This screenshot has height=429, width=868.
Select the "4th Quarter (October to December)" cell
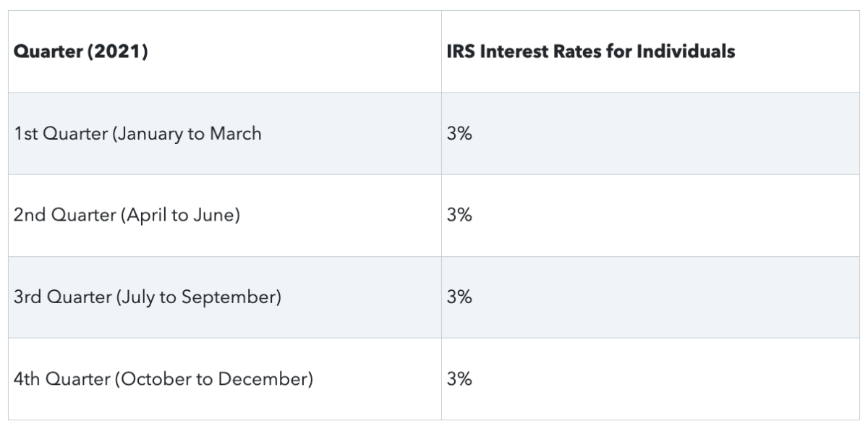tap(163, 379)
